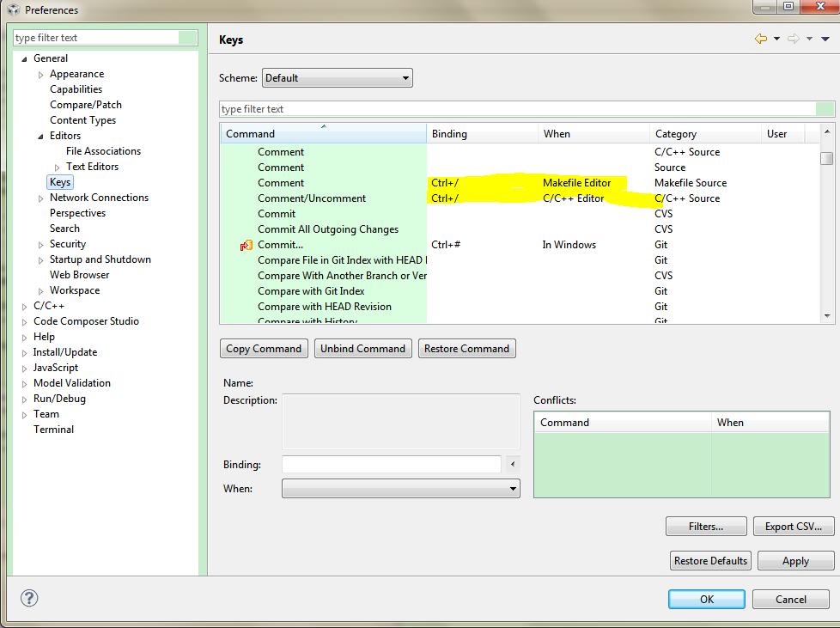Click the Unbind Command button
The width and height of the screenshot is (840, 628).
click(x=362, y=348)
